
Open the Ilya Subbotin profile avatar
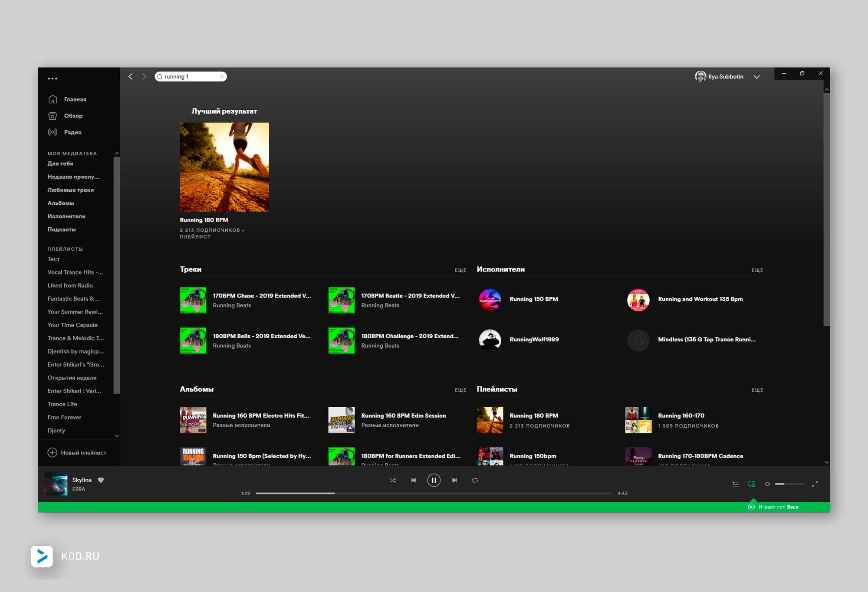tap(700, 76)
